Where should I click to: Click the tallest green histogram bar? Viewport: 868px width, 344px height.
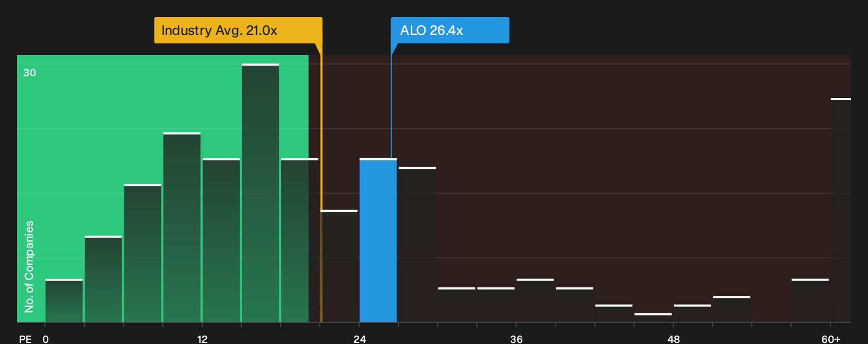[x=260, y=193]
